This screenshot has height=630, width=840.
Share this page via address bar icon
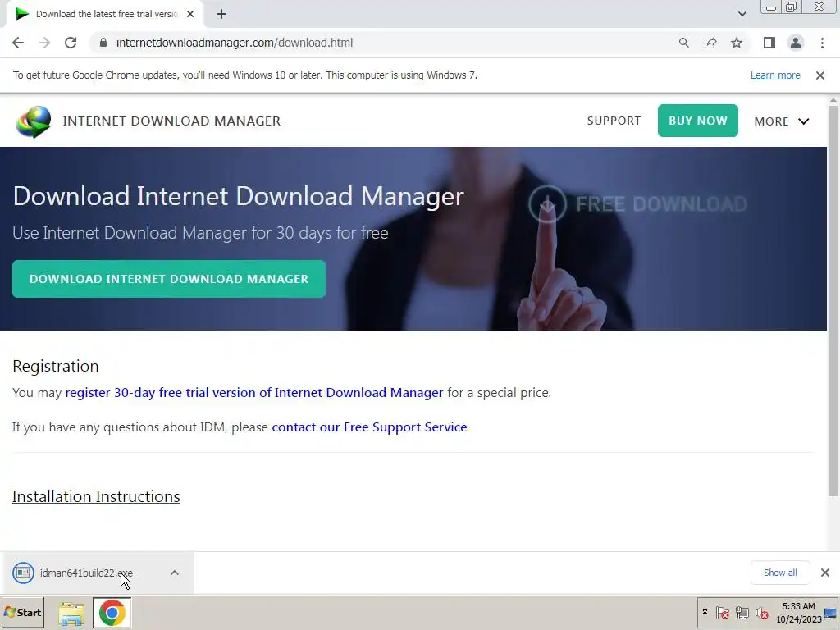coord(710,43)
